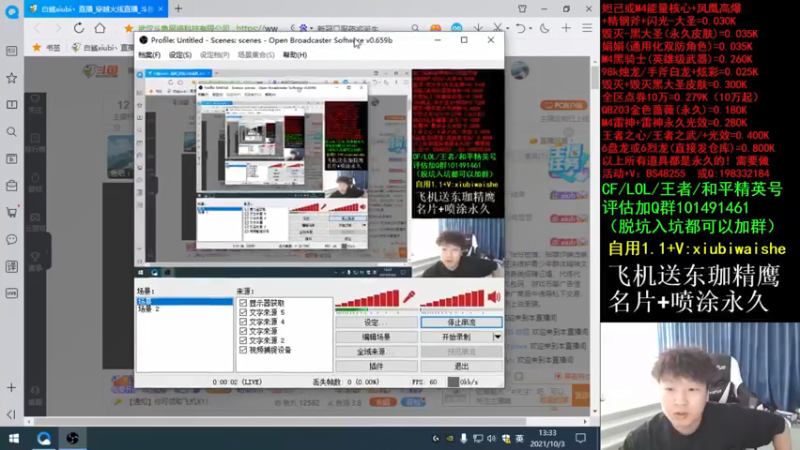
Task: Click the 停止串流 stop streaming button
Action: tap(461, 322)
